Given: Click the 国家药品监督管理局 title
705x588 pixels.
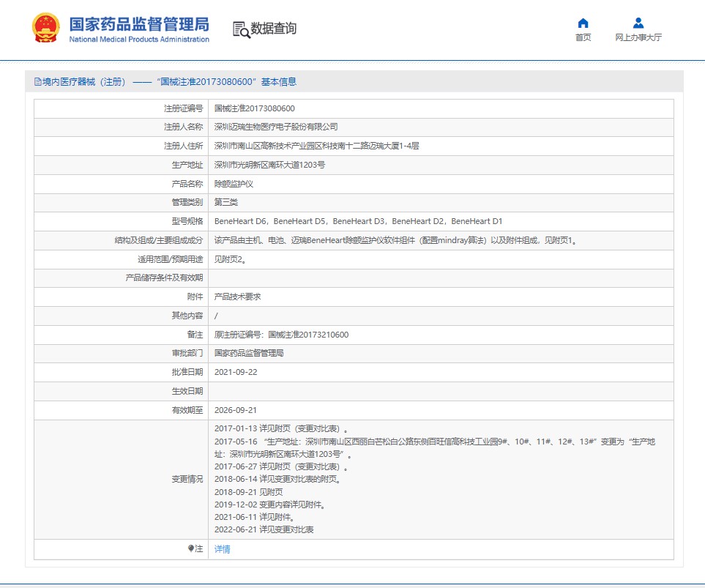Looking at the screenshot, I should 139,24.
